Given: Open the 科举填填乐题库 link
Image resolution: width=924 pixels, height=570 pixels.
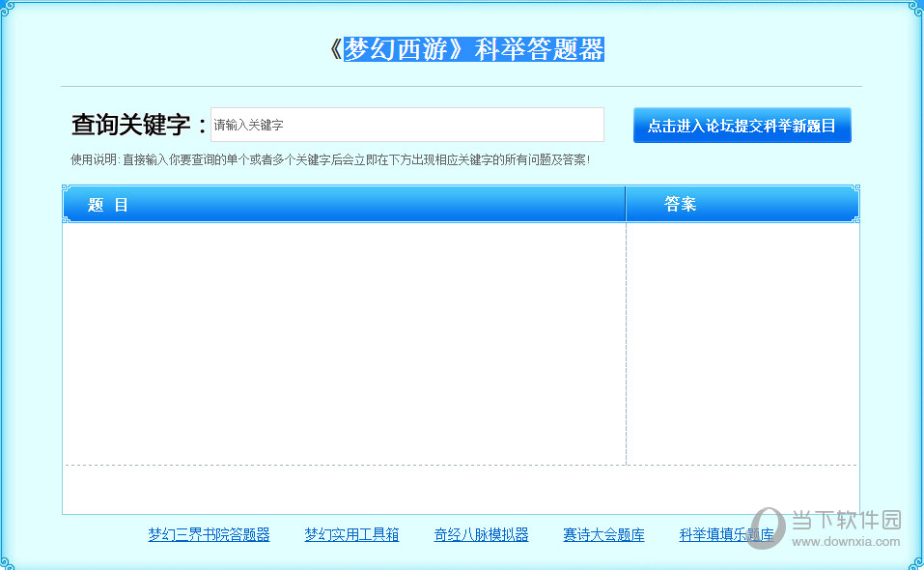Looking at the screenshot, I should click(x=727, y=534).
